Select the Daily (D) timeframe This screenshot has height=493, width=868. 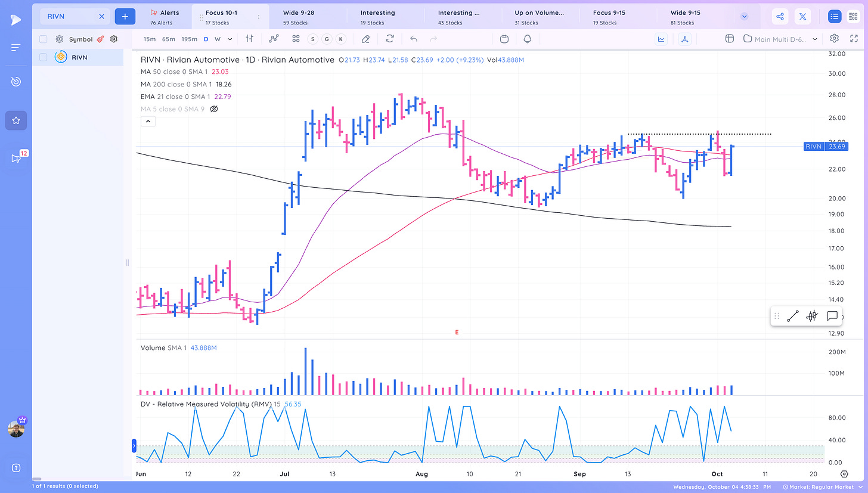pos(206,39)
